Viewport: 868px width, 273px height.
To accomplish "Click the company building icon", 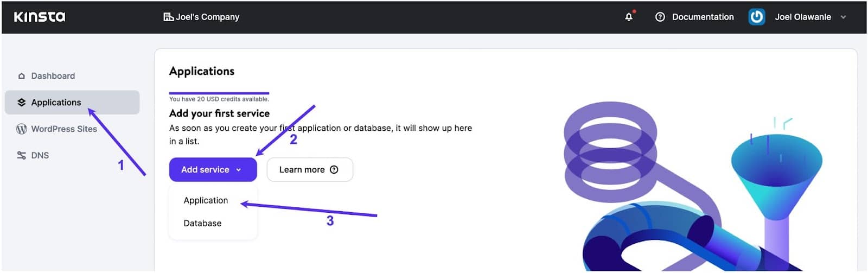I will (168, 17).
